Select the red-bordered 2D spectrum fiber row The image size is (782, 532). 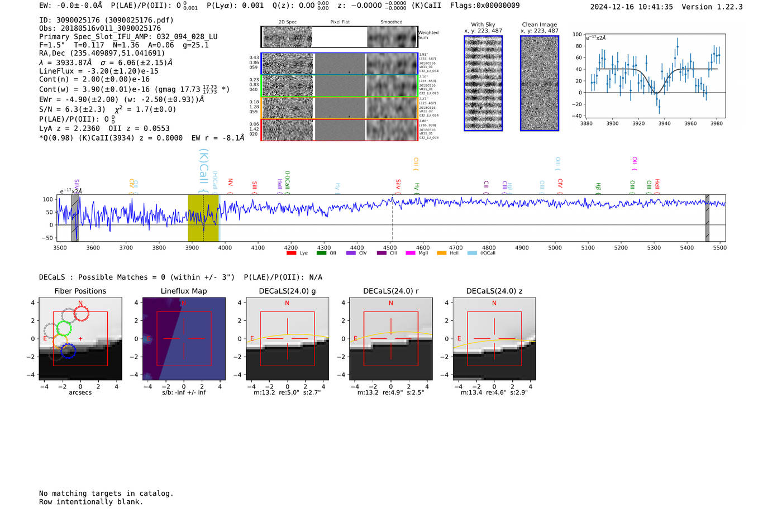pos(340,130)
